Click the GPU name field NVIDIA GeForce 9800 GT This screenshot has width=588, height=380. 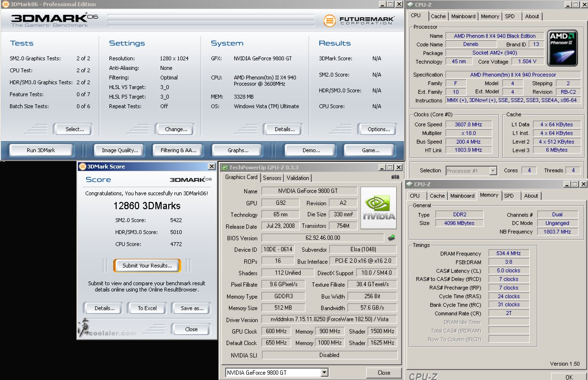coord(309,191)
